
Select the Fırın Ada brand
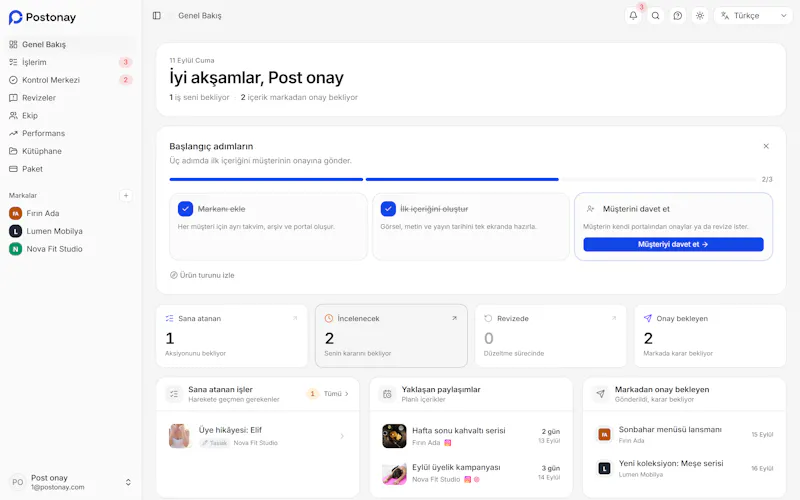coord(70,213)
